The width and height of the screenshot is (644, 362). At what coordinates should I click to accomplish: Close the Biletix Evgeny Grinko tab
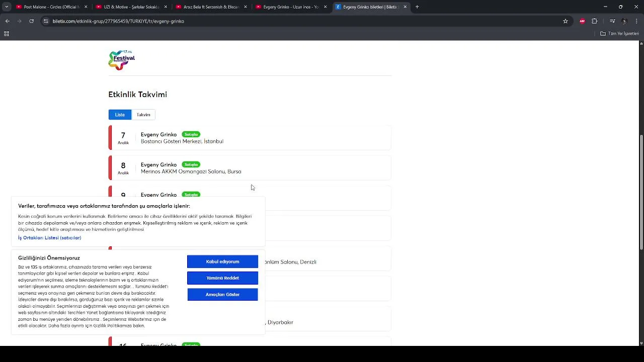coord(405,7)
